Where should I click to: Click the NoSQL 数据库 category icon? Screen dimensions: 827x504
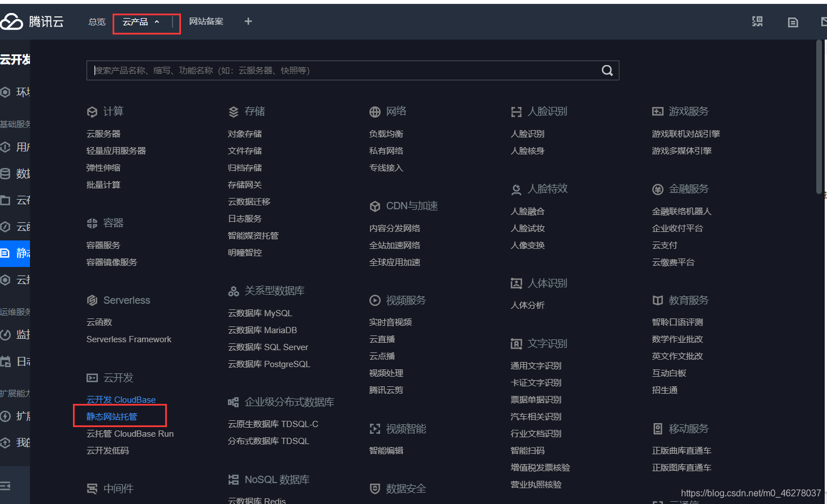click(233, 480)
